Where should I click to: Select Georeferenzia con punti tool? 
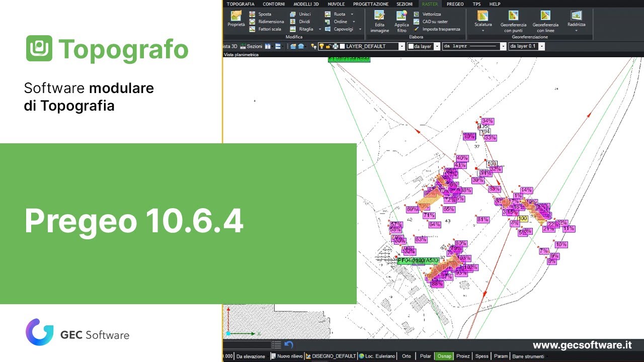click(513, 21)
